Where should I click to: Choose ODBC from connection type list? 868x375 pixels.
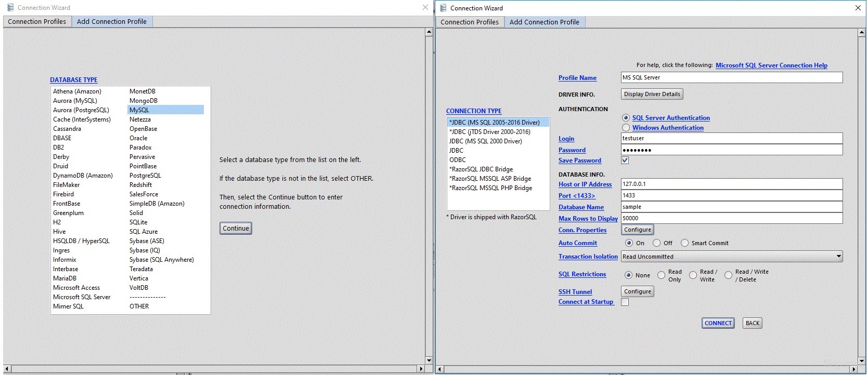pos(458,160)
